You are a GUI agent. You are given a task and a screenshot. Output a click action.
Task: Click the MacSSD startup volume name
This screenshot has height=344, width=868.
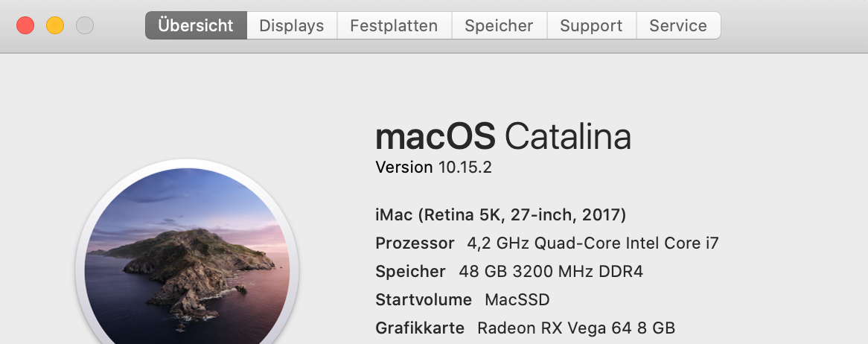click(x=517, y=300)
